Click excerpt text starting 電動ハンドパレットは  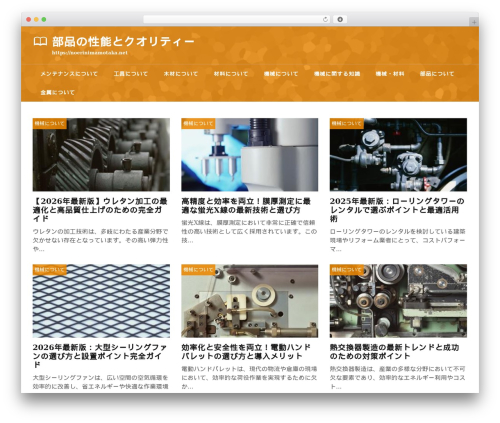tap(249, 378)
